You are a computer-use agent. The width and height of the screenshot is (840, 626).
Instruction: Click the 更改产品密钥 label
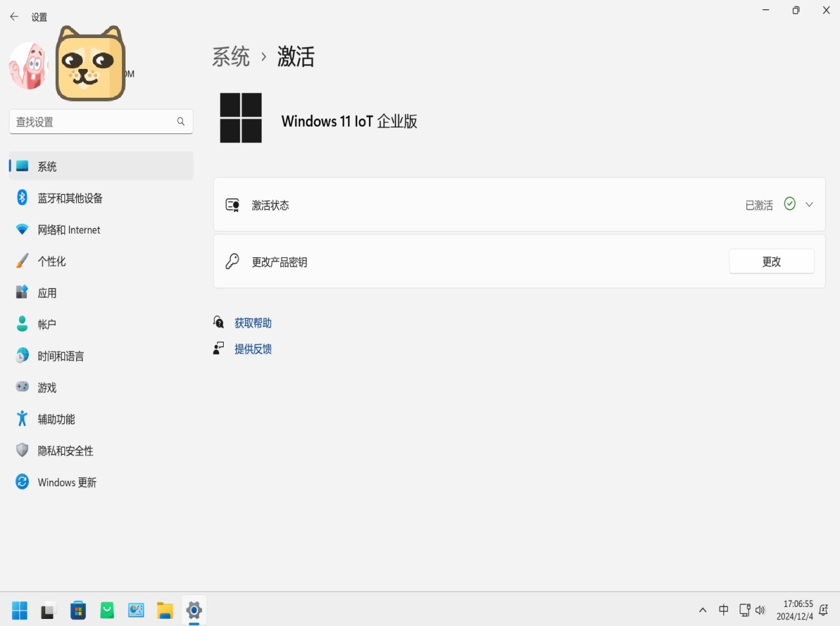tap(280, 262)
